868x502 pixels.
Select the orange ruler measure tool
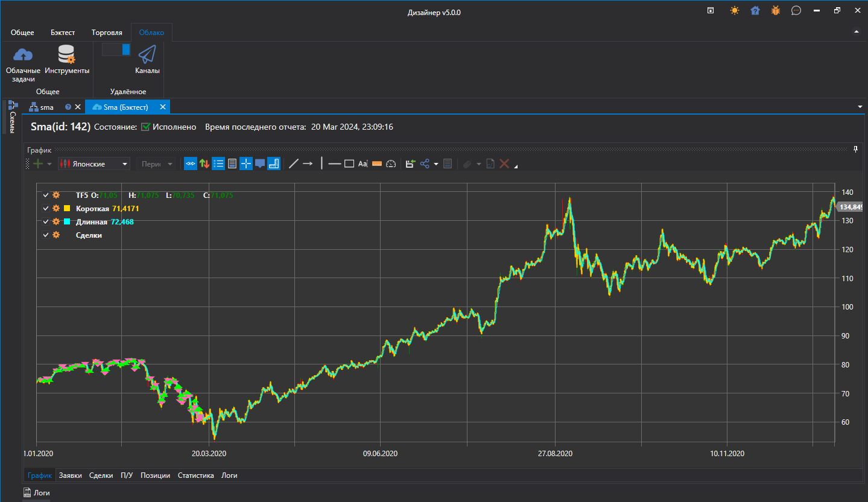tap(377, 164)
